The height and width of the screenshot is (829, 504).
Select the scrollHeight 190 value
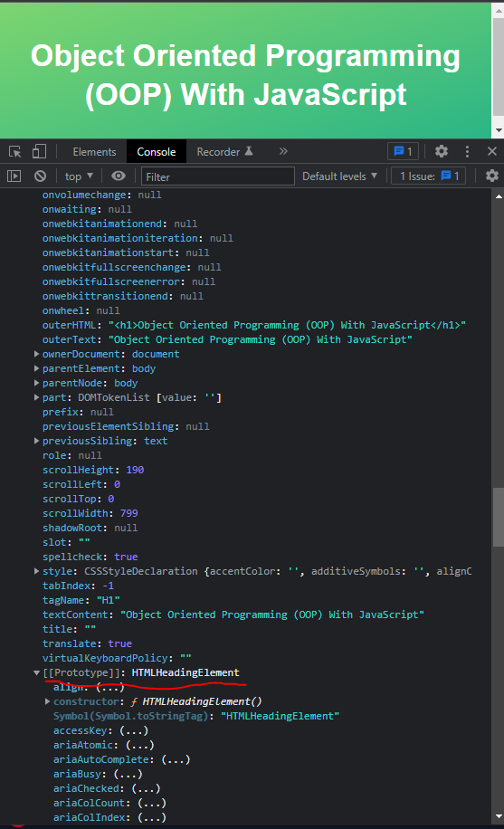tap(135, 470)
